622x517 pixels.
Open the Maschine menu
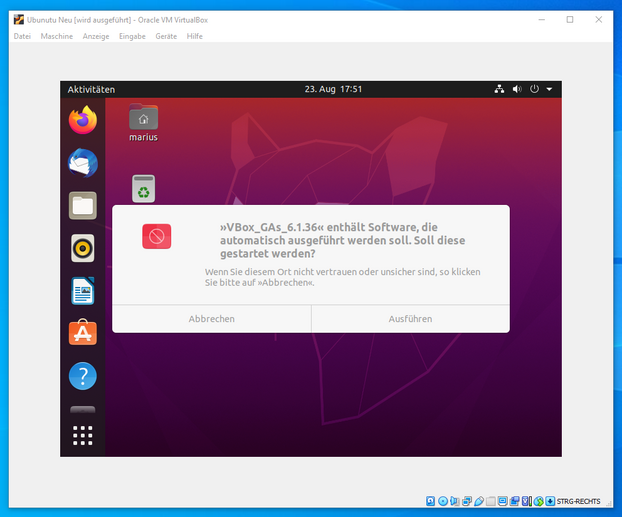(56, 36)
